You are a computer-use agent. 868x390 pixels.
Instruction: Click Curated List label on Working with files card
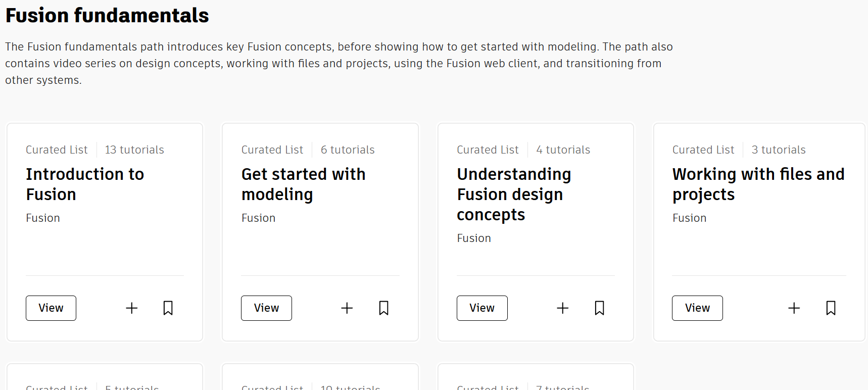[x=703, y=150]
